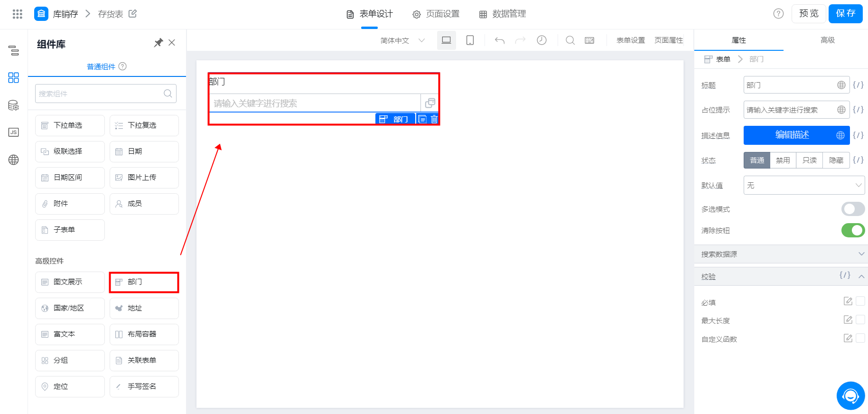The height and width of the screenshot is (414, 868).
Task: Click the 搜索组件 search field
Action: (x=106, y=94)
